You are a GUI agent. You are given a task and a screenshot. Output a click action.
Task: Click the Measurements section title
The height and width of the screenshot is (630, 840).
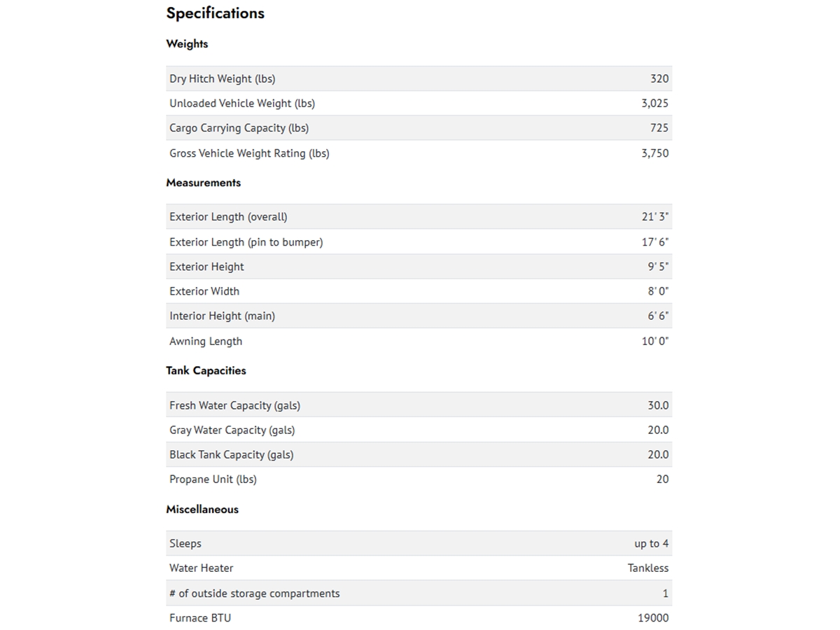point(203,183)
